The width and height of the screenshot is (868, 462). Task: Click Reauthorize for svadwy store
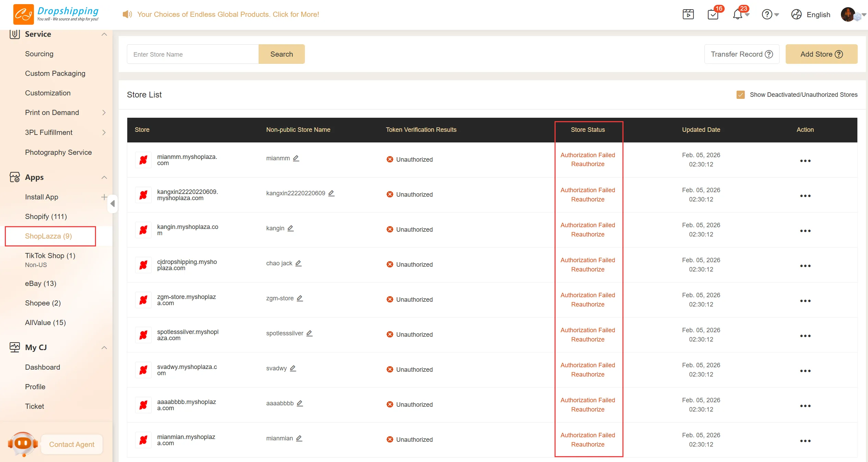(587, 374)
